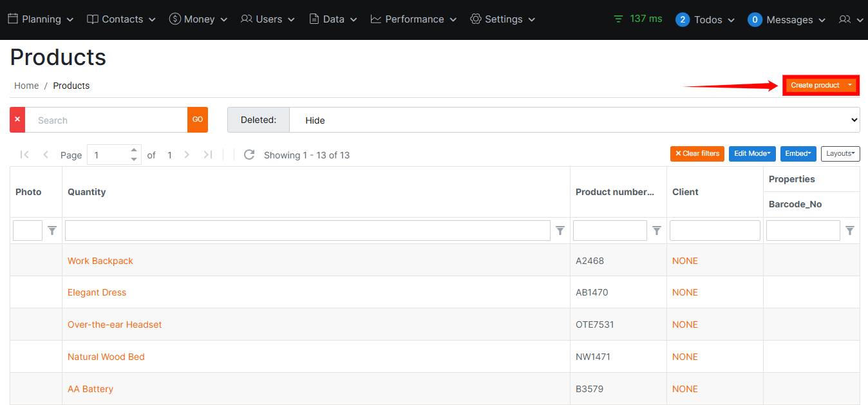Open the Edit Mode dropdown
Image resolution: width=868 pixels, height=405 pixels.
[x=752, y=154]
